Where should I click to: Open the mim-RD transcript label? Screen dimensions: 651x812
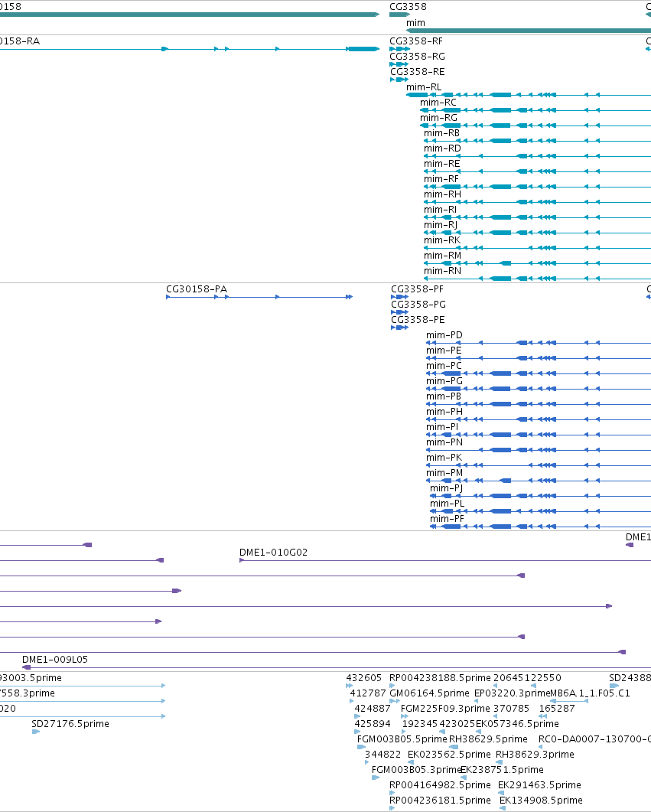pos(442,148)
